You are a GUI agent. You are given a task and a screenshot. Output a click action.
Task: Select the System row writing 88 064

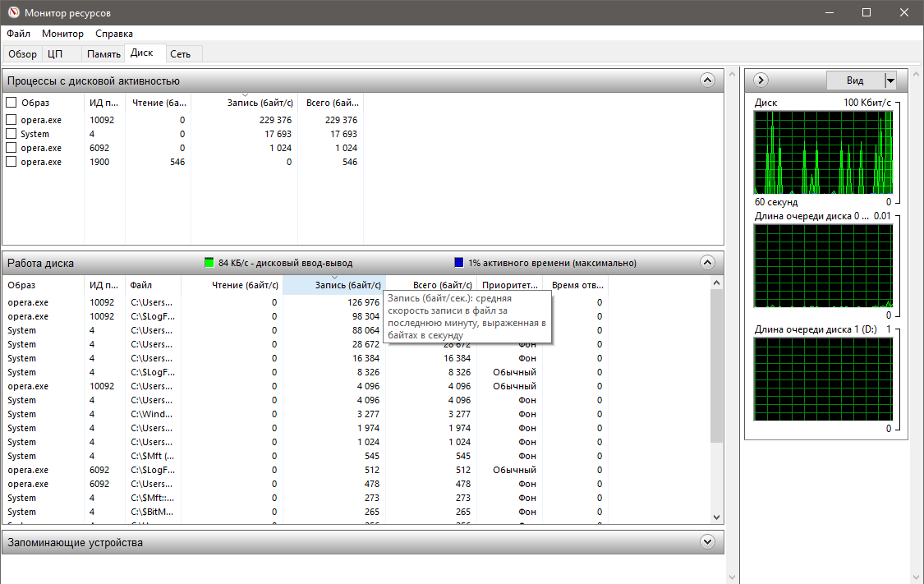[306, 330]
